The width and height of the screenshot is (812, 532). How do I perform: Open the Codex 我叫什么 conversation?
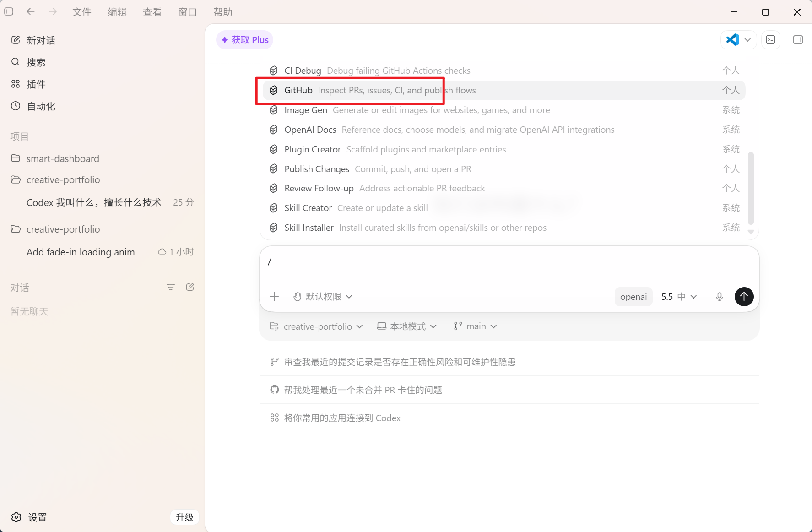tap(103, 202)
